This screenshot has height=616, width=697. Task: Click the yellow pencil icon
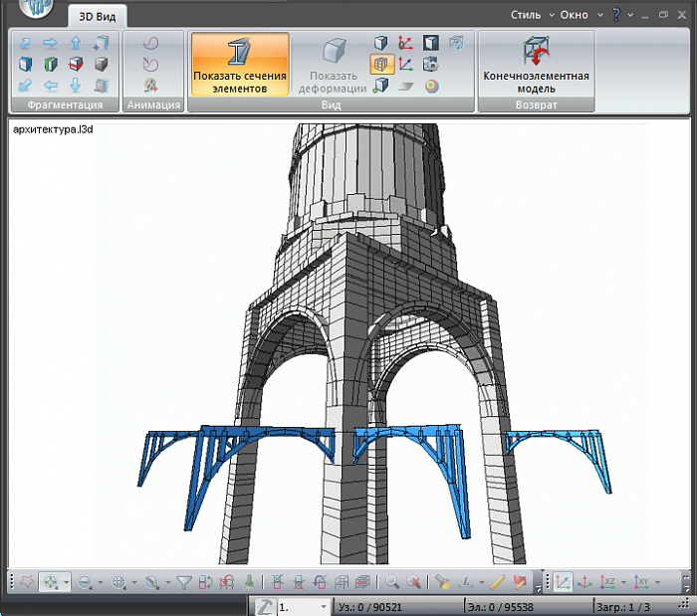pyautogui.click(x=498, y=582)
